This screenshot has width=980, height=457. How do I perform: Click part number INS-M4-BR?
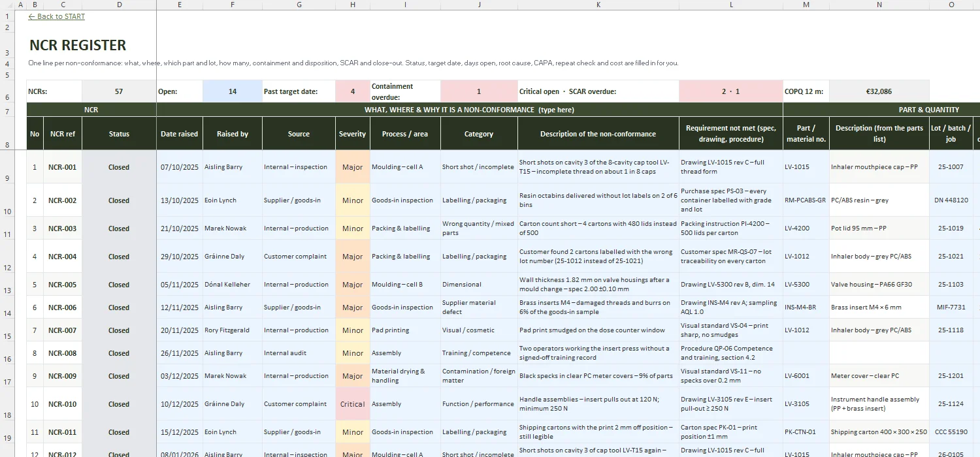coord(806,307)
